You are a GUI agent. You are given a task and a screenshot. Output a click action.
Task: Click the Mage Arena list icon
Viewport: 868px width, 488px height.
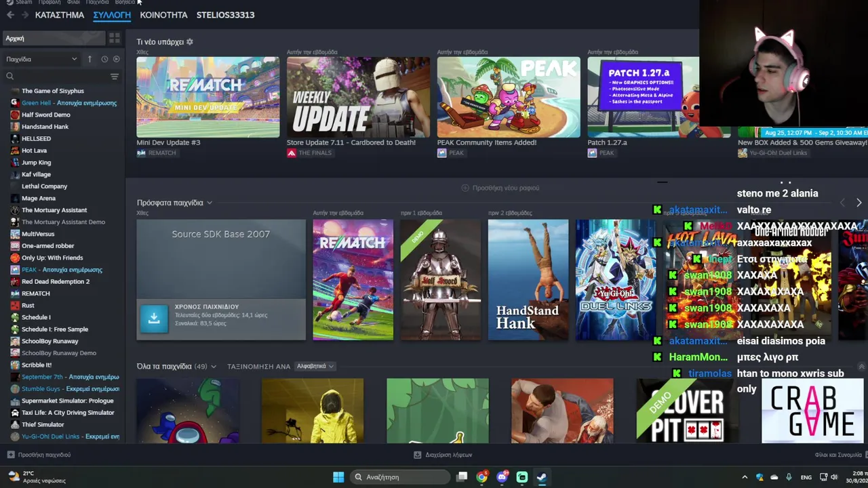tap(15, 198)
